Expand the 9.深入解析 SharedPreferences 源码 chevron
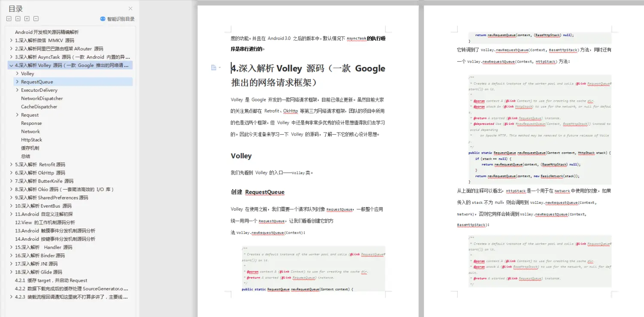The width and height of the screenshot is (644, 317). pos(11,198)
